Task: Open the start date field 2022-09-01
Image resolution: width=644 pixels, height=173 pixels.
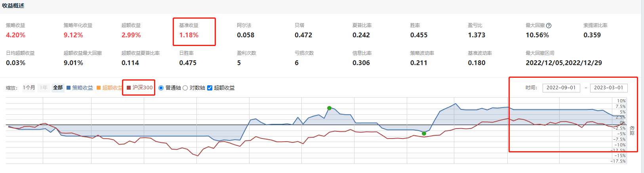Action: [561, 88]
